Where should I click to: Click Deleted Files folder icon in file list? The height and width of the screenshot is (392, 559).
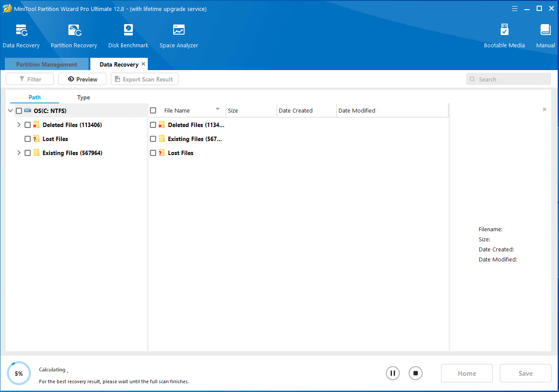161,125
